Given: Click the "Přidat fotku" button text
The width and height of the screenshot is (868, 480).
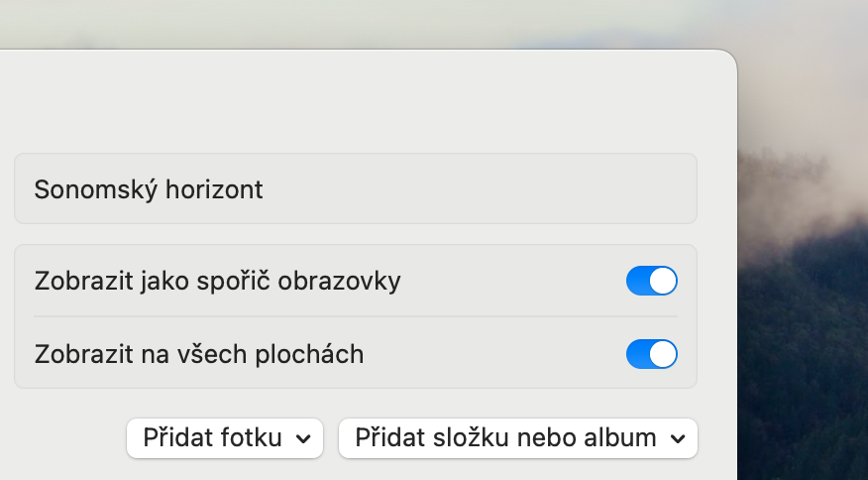Looking at the screenshot, I should [212, 437].
